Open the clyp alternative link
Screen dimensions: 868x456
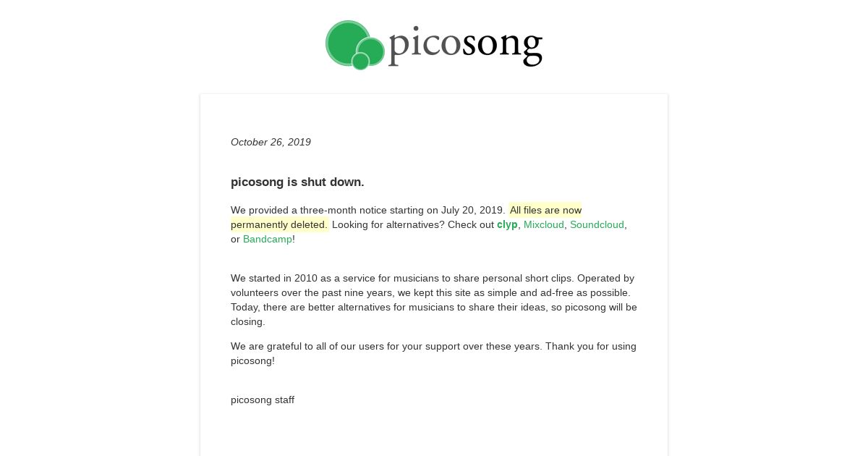click(x=507, y=224)
